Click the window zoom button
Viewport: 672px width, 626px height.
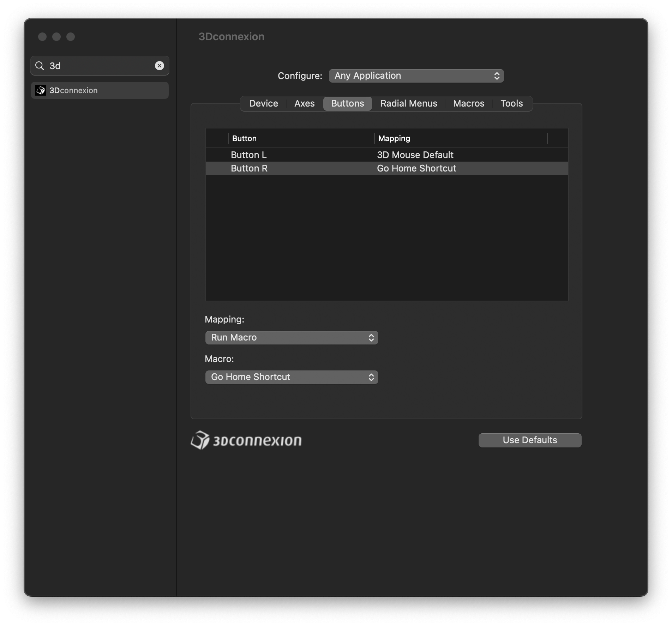(71, 37)
